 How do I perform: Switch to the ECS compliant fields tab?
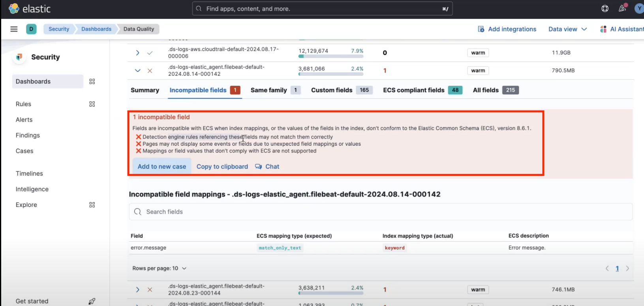(422, 90)
